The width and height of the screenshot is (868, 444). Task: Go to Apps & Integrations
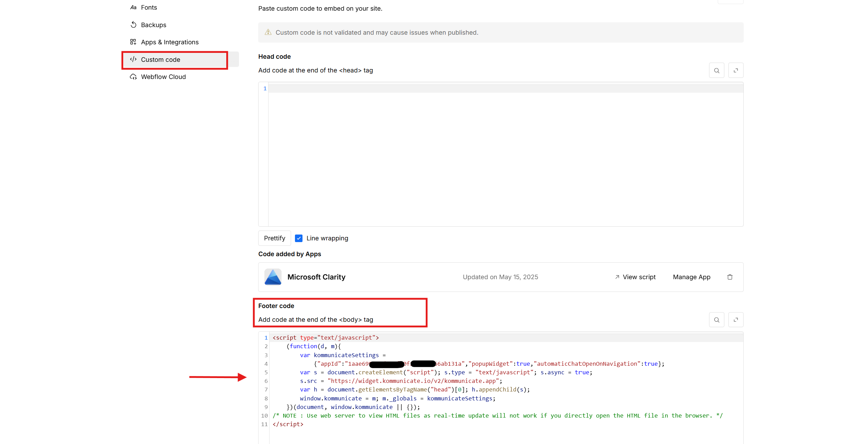pyautogui.click(x=170, y=42)
